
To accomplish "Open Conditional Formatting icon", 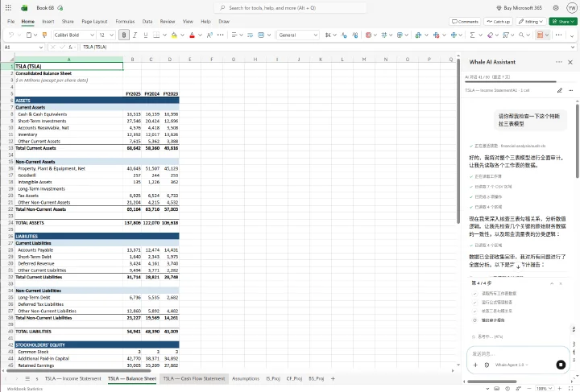I will click(x=368, y=35).
